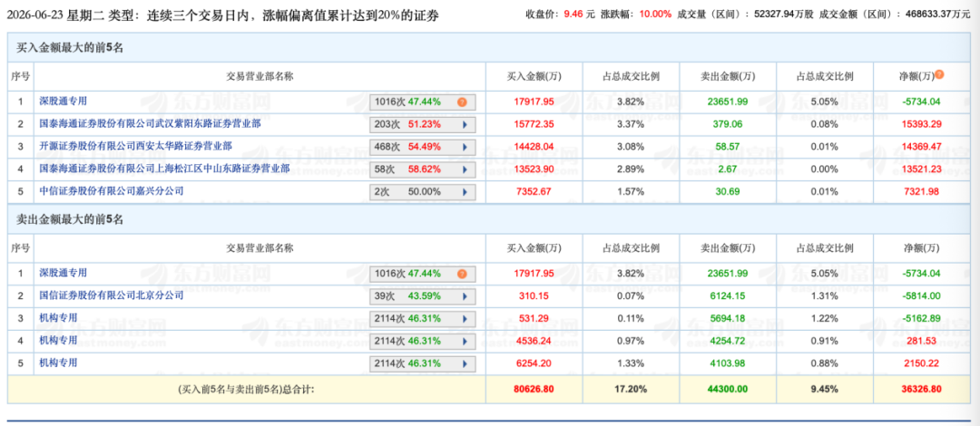The image size is (980, 426).
Task: Open 机构专用 link in the -5162.89 row
Action: 59,318
